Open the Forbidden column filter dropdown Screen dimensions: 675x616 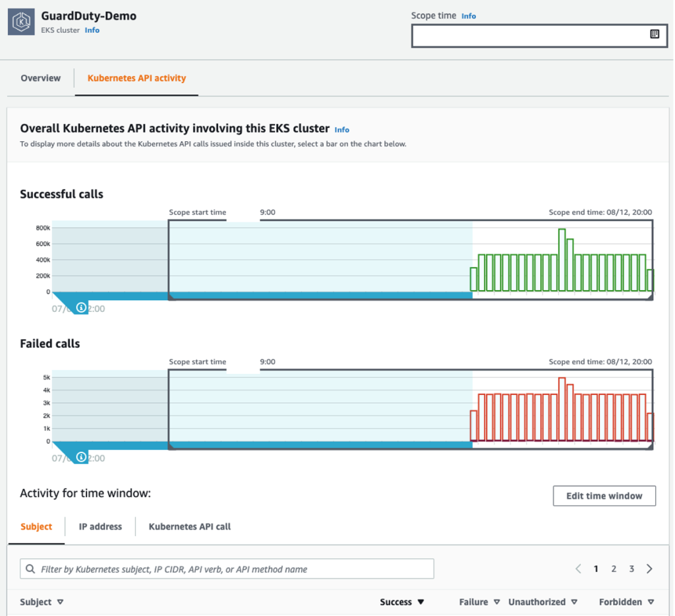click(x=650, y=601)
